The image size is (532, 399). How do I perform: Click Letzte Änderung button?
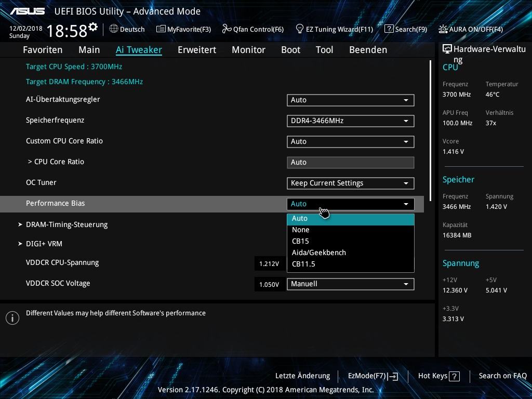(303, 376)
